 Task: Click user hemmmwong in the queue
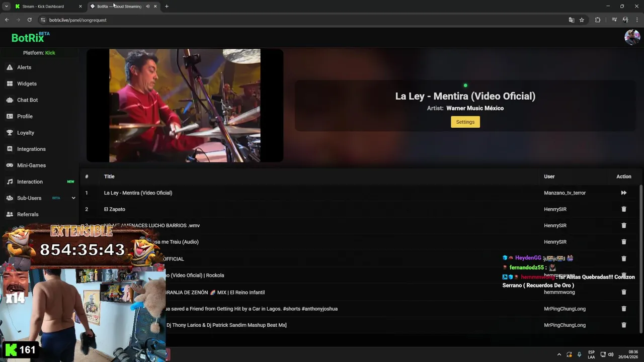pos(559,292)
